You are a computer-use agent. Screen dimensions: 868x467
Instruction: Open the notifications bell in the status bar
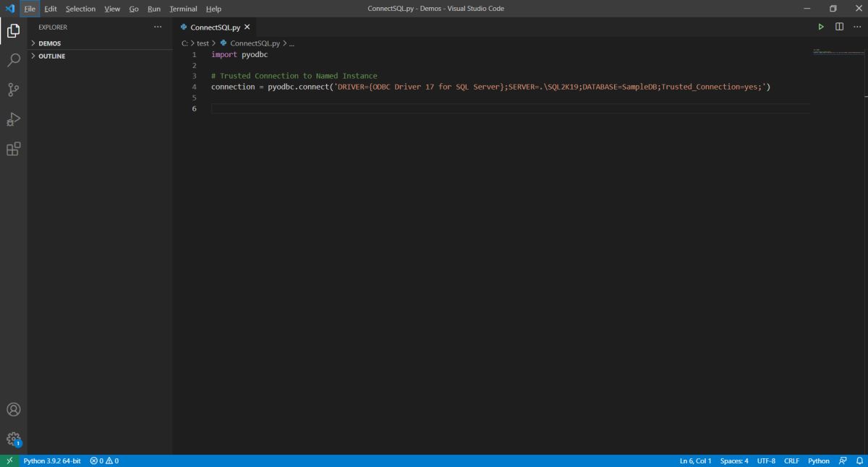click(x=861, y=460)
